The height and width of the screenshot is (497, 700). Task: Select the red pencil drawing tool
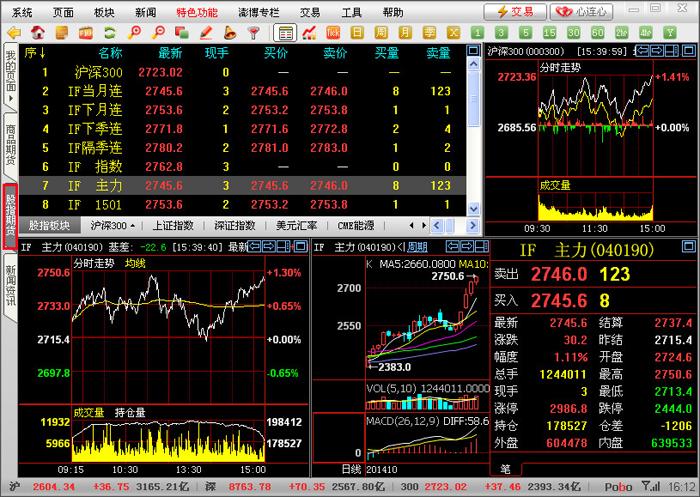point(205,33)
